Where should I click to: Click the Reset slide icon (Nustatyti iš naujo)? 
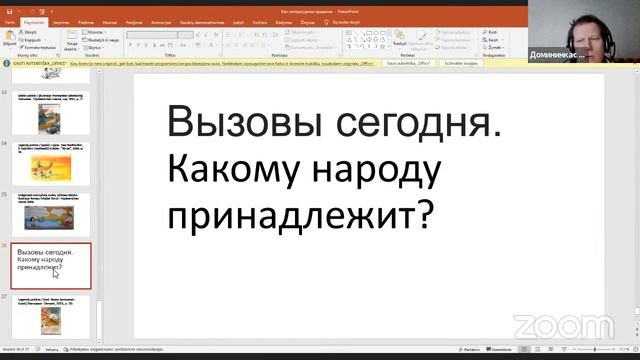[x=85, y=40]
